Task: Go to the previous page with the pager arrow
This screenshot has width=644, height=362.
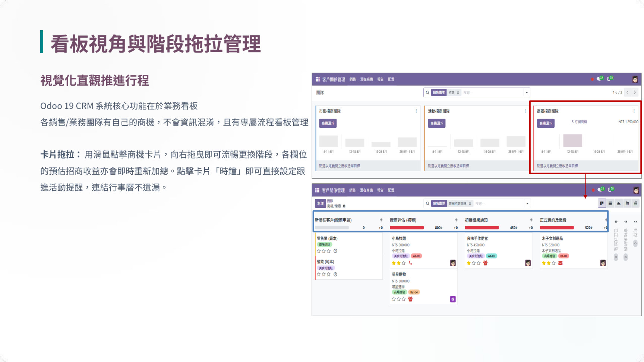Action: coord(628,92)
